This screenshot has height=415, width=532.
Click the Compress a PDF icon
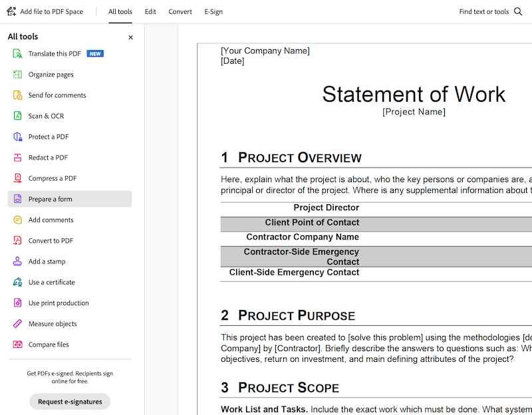click(17, 178)
